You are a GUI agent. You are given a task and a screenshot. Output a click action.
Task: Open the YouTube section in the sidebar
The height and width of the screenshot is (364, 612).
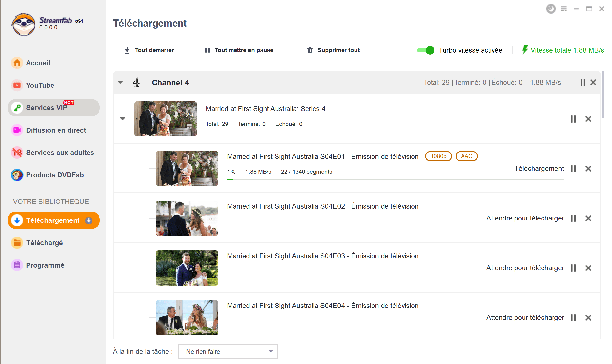point(40,85)
